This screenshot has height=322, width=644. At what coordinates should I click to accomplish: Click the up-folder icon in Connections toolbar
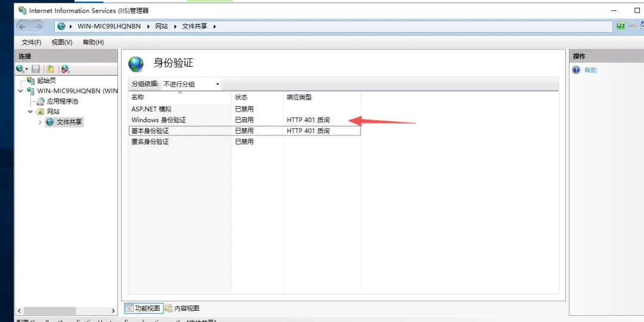50,69
